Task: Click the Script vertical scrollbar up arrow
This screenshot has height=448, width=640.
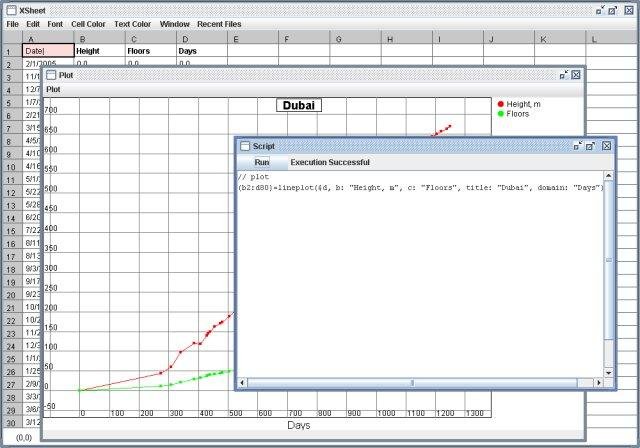Action: tap(609, 176)
